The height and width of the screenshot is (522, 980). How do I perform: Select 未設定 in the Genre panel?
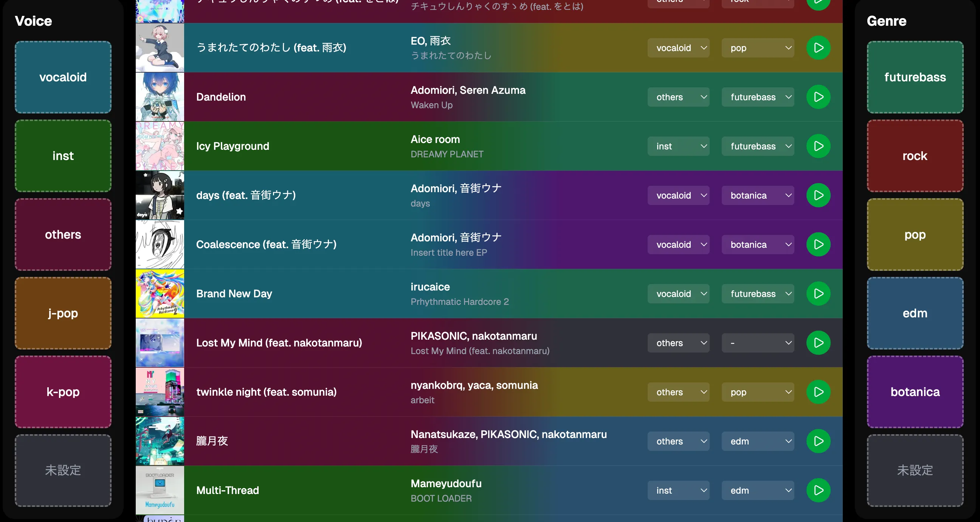915,471
